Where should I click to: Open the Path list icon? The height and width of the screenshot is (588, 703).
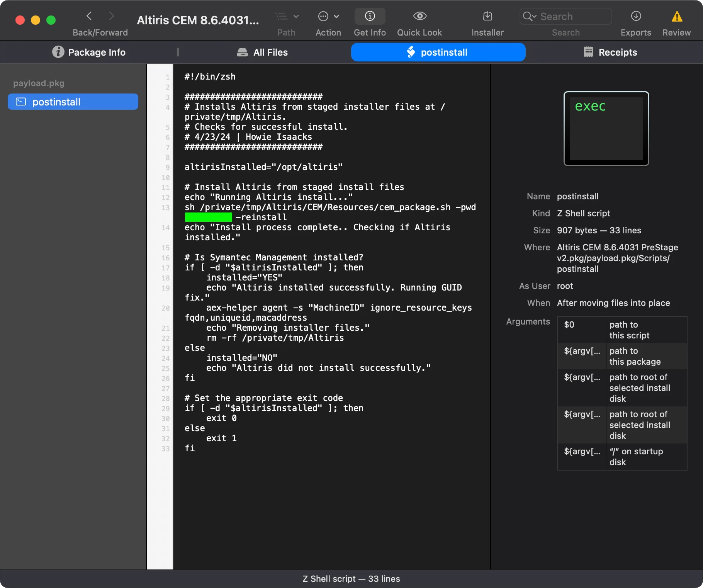point(282,16)
